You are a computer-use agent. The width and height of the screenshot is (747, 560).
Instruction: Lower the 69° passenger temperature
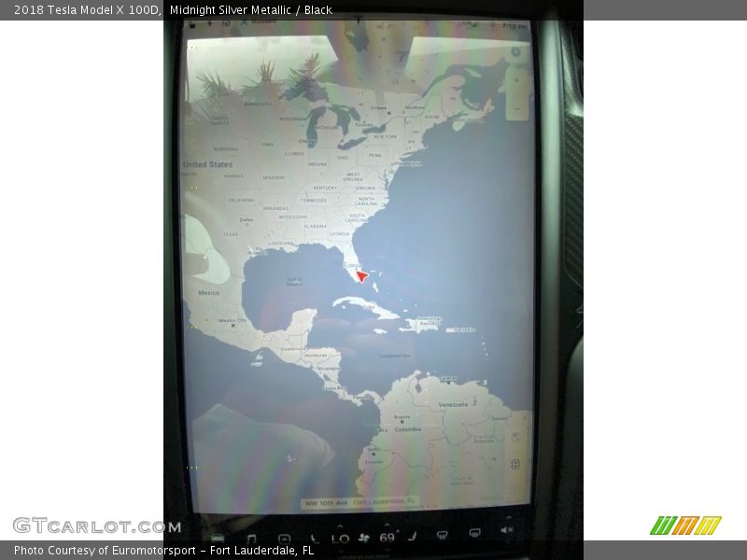[388, 550]
